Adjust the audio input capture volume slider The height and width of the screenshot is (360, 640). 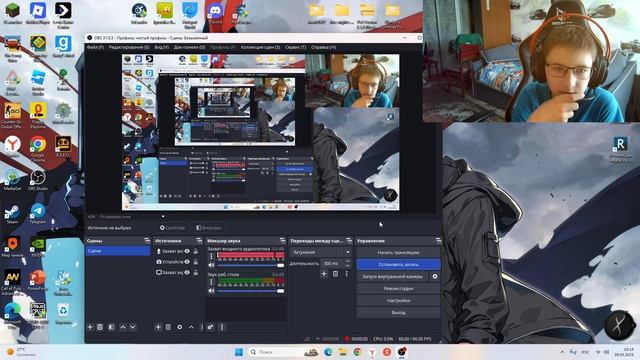pos(251,265)
